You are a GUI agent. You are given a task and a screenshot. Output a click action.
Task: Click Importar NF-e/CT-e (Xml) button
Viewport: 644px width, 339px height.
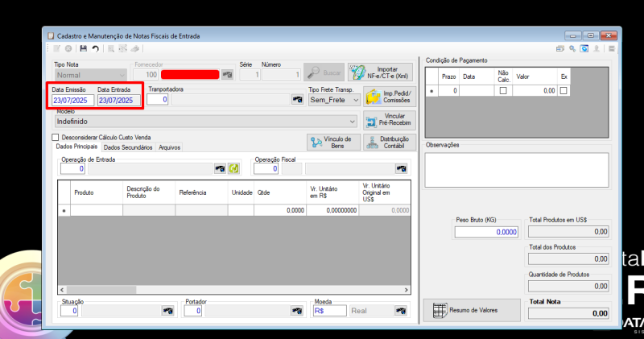point(380,72)
